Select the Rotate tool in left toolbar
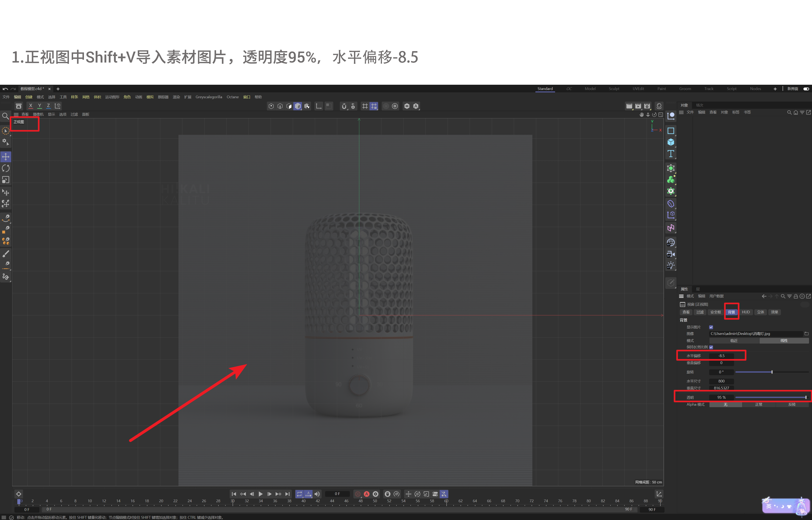The width and height of the screenshot is (812, 520). [x=6, y=168]
